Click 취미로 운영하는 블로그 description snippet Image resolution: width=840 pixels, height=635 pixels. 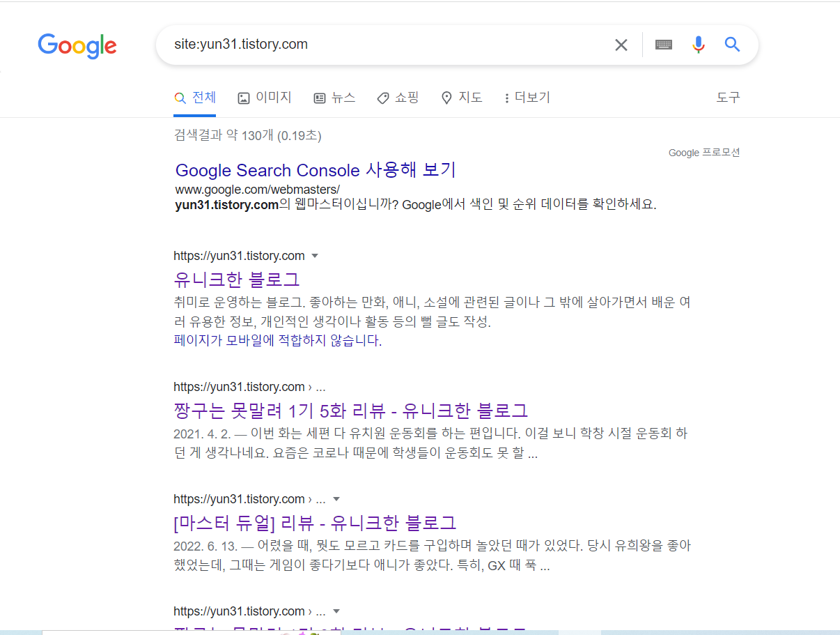pos(432,312)
